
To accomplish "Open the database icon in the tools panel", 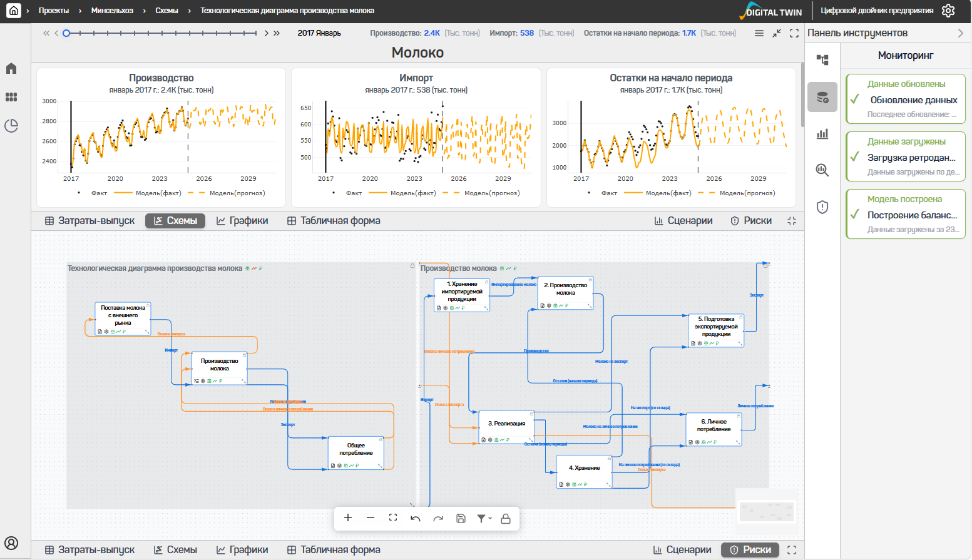I will pos(822,98).
